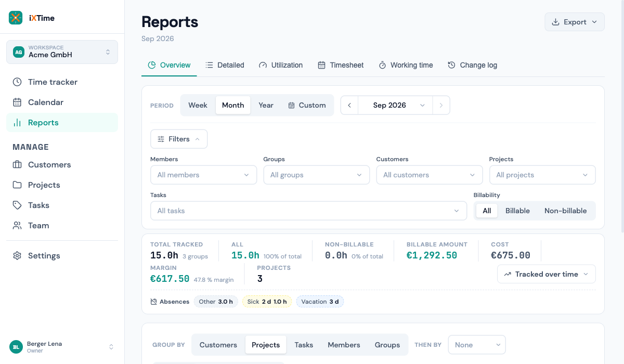Open Customers in the Manage section
Screen dimensions: 624x364
(x=62, y=164)
